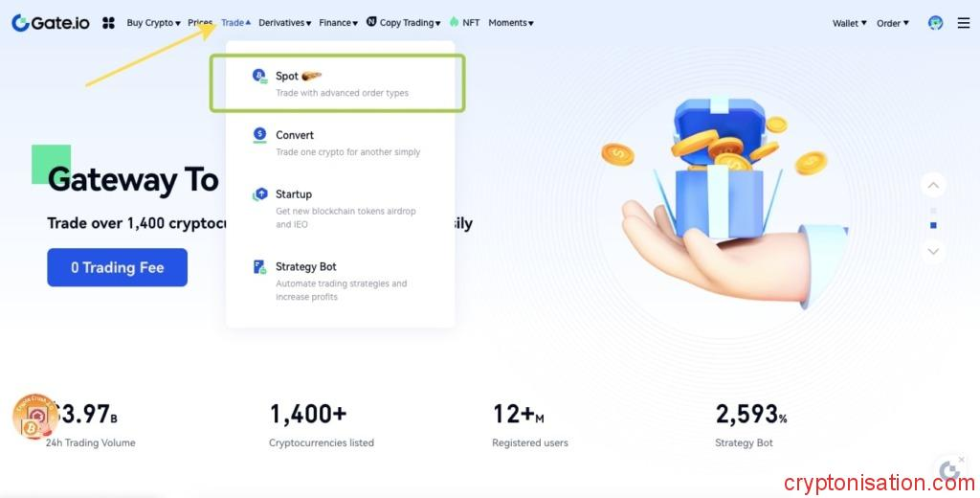
Task: Expand the Finance dropdown
Action: point(338,23)
